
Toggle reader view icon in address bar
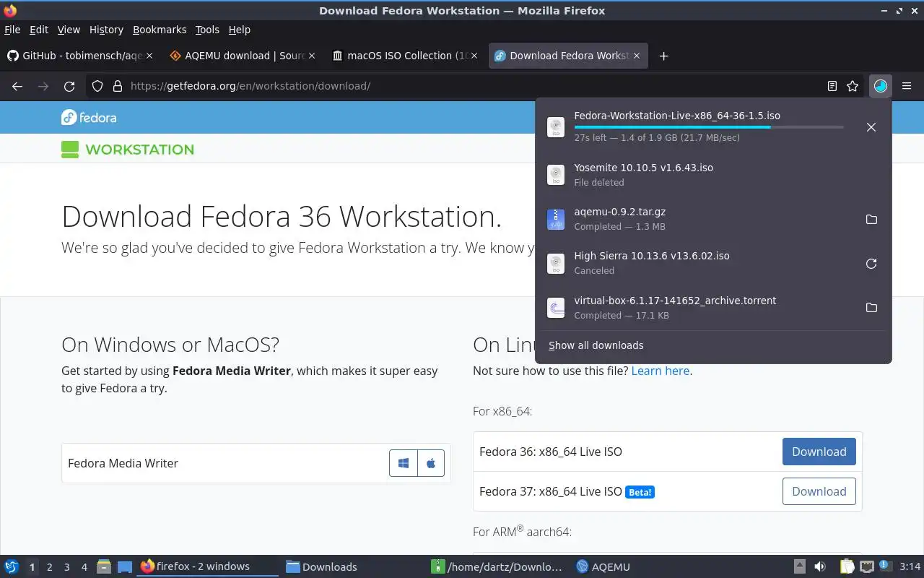832,86
